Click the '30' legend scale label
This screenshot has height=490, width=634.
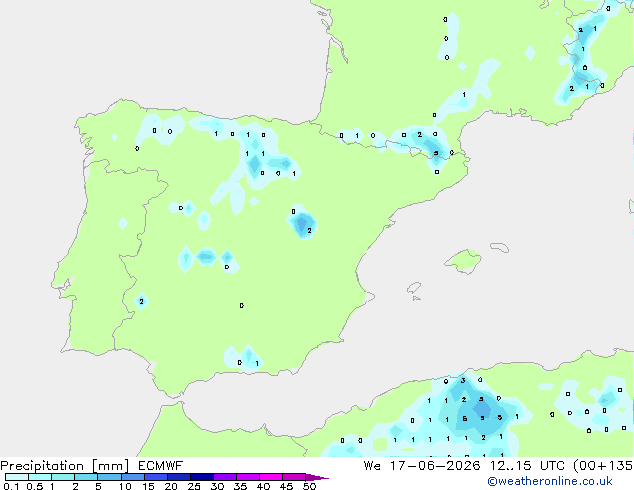217,486
